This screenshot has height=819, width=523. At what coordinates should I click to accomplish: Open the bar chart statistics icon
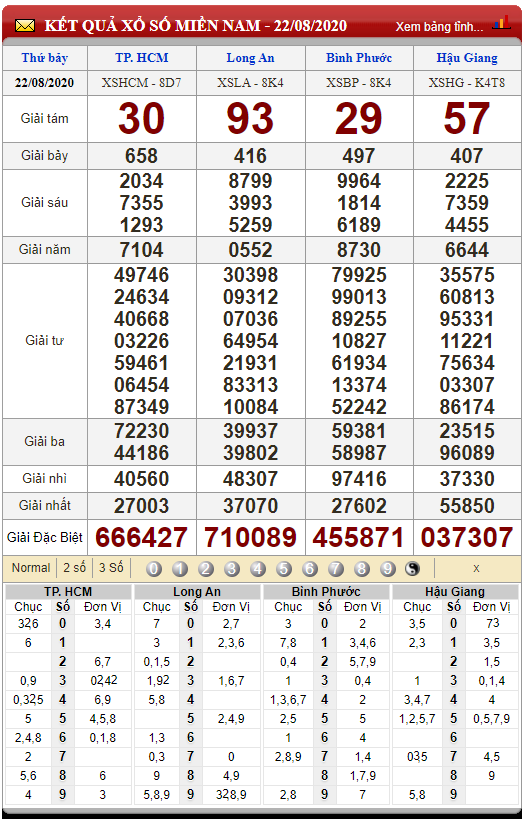[x=502, y=23]
